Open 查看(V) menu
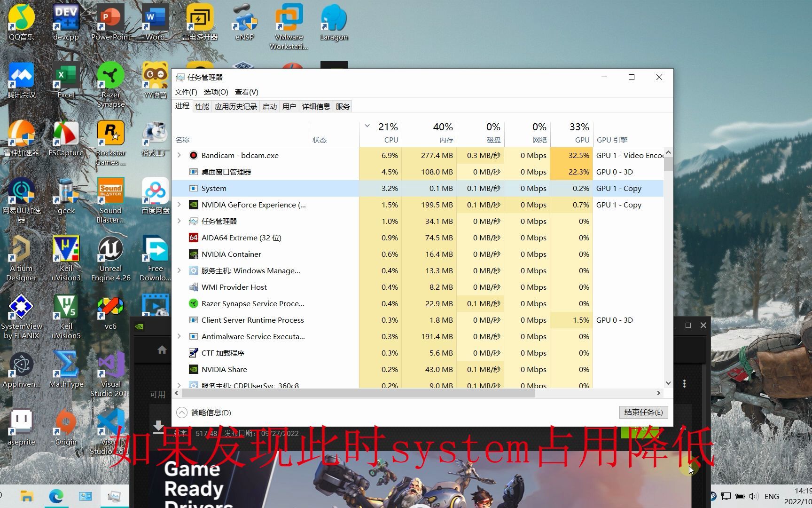This screenshot has height=508, width=812. point(247,92)
